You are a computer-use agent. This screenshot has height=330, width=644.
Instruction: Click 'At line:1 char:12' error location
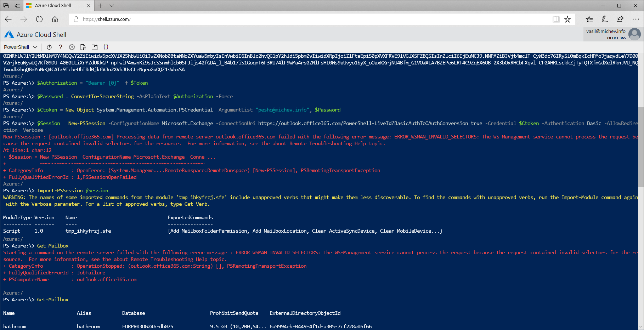27,150
